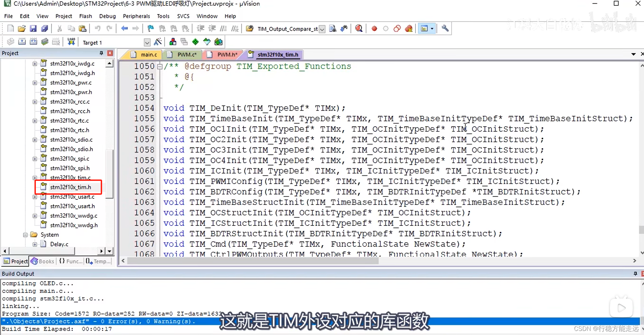This screenshot has height=335, width=644.
Task: Click the project tree vertical scrollbar thumb
Action: pyautogui.click(x=109, y=174)
